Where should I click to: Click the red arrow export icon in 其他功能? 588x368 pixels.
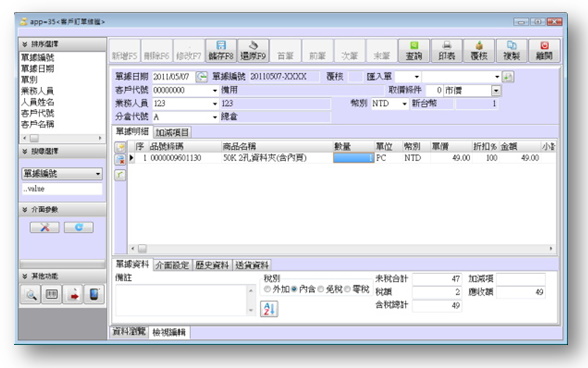pos(73,294)
